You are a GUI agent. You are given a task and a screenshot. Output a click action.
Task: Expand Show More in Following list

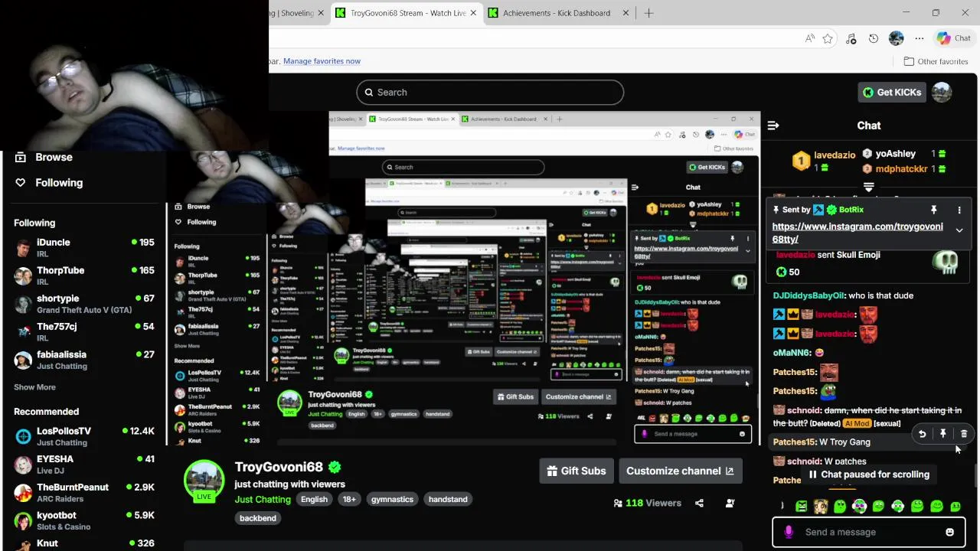tap(34, 387)
